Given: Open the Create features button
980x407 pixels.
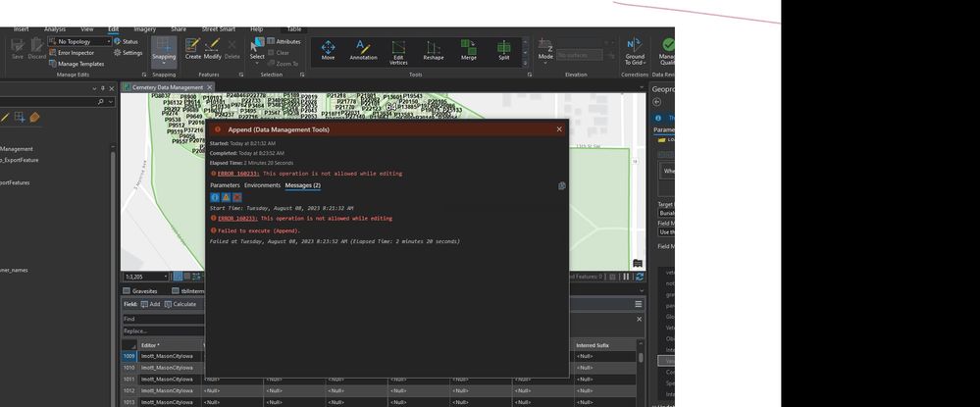Looking at the screenshot, I should [193, 49].
